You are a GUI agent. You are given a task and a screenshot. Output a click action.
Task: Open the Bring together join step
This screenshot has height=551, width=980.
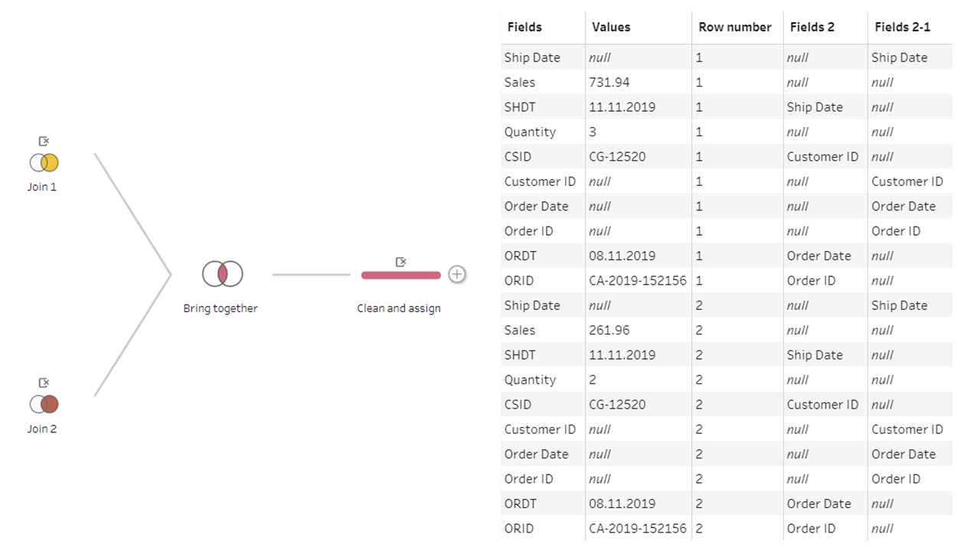click(223, 274)
